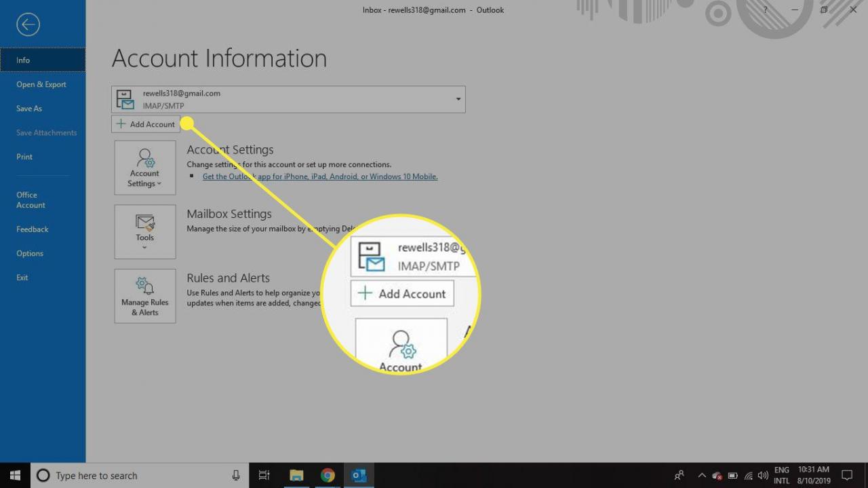
Task: Click the Type here to search box
Action: tap(139, 475)
